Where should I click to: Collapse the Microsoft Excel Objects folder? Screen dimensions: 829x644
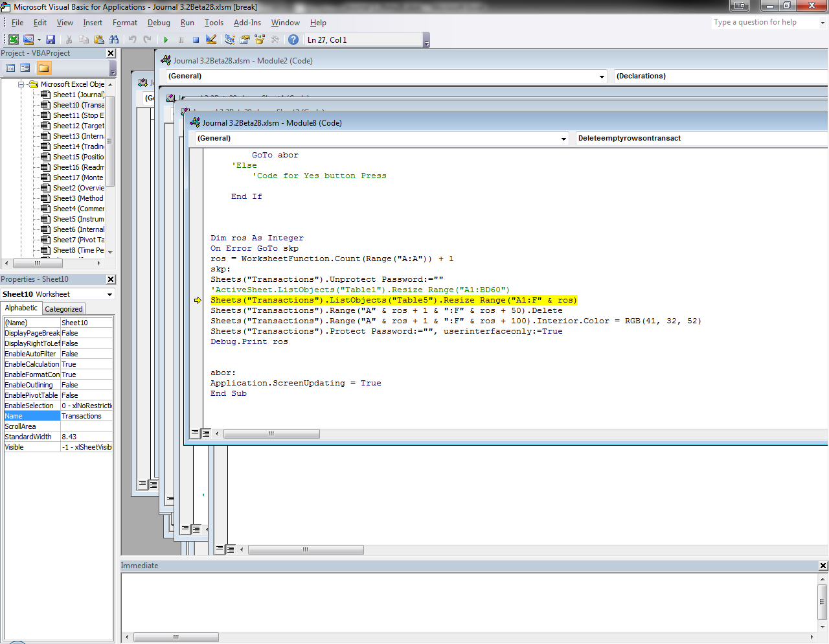(21, 84)
